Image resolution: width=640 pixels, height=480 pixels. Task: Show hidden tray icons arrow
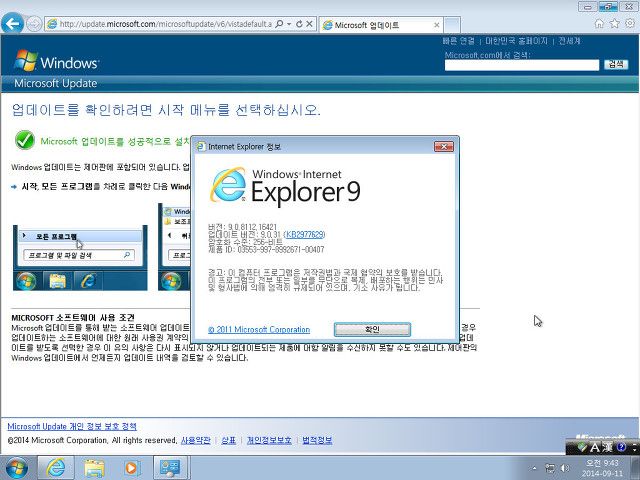coord(534,469)
